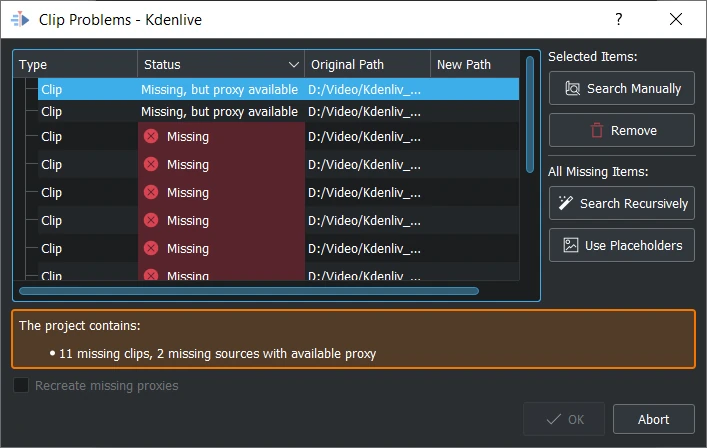
Task: Click the first red Missing status cell
Action: 221,136
